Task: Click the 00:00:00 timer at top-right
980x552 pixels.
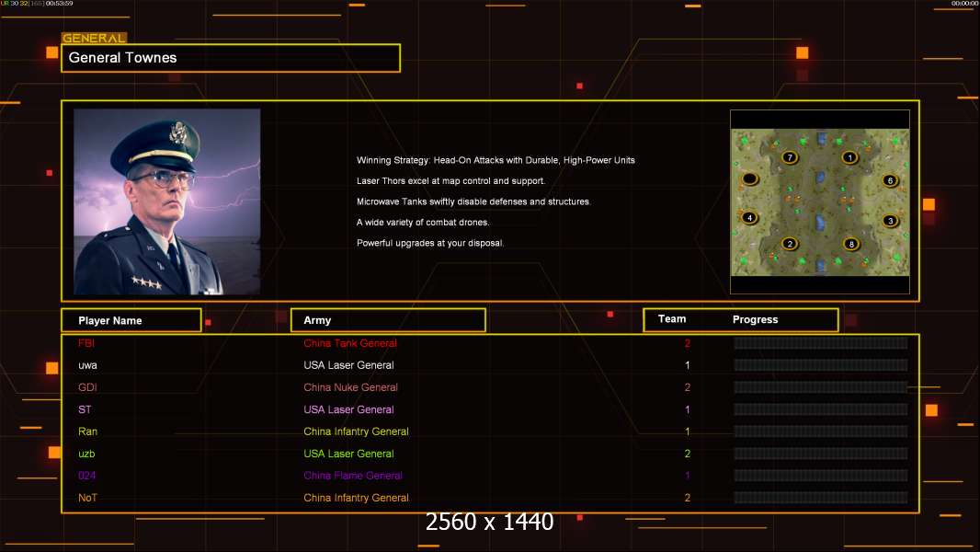Action: coord(964,3)
